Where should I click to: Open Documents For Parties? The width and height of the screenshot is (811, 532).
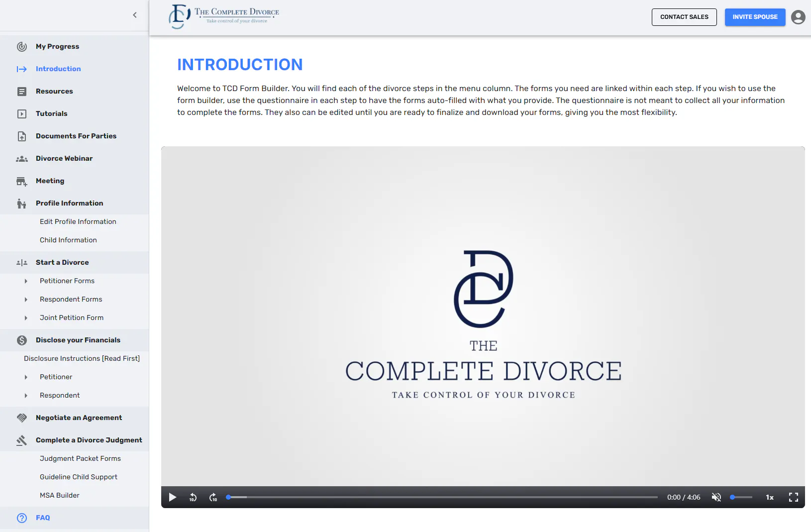[76, 136]
